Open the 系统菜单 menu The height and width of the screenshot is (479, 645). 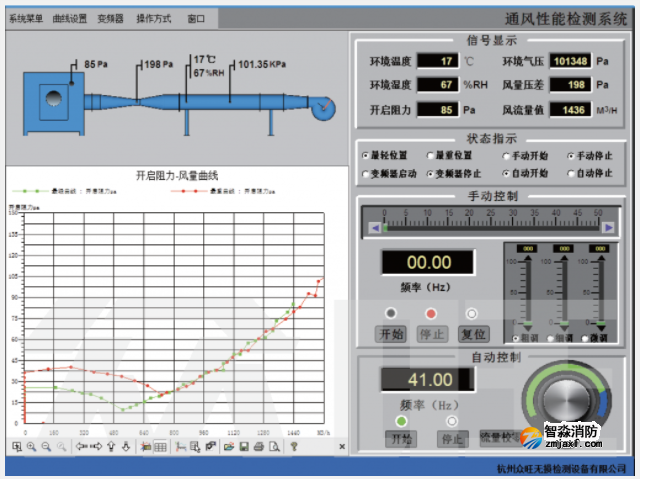[26, 18]
